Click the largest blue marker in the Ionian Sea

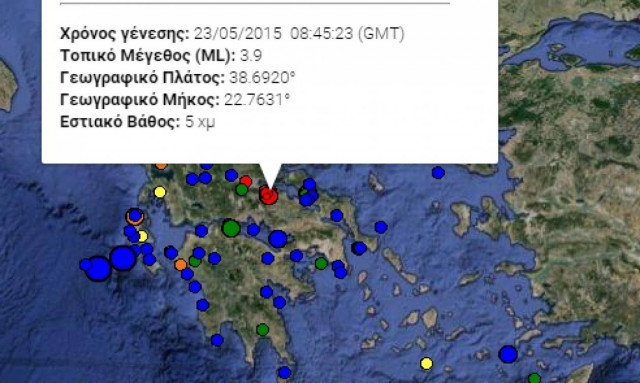coord(98,268)
